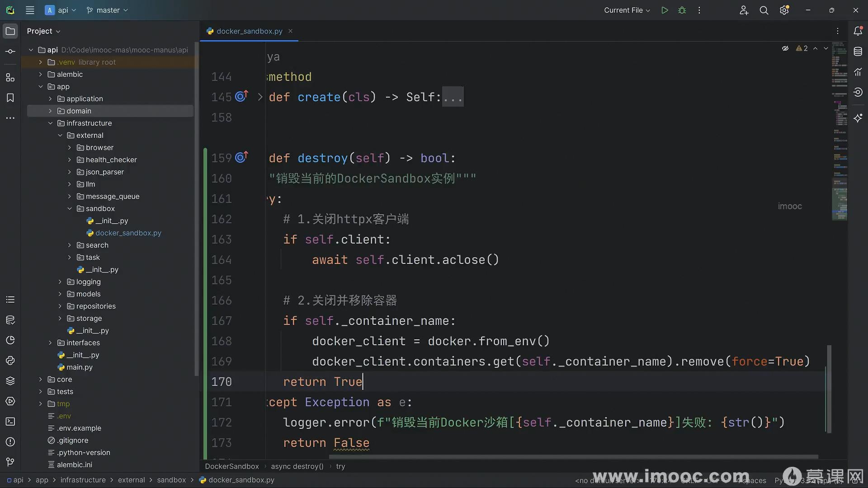Open the Terminal tool window
The image size is (868, 488).
coord(10,422)
